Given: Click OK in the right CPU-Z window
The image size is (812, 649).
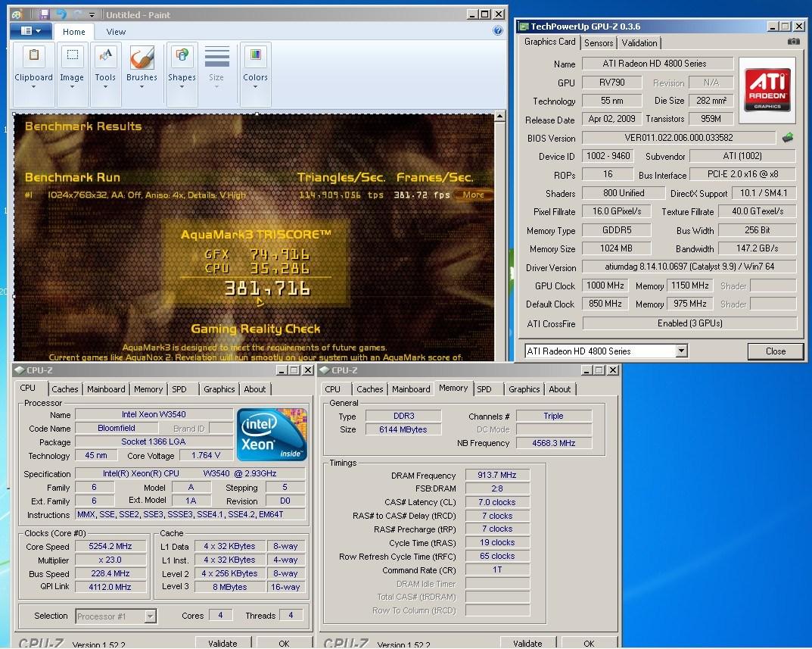Looking at the screenshot, I should [589, 643].
